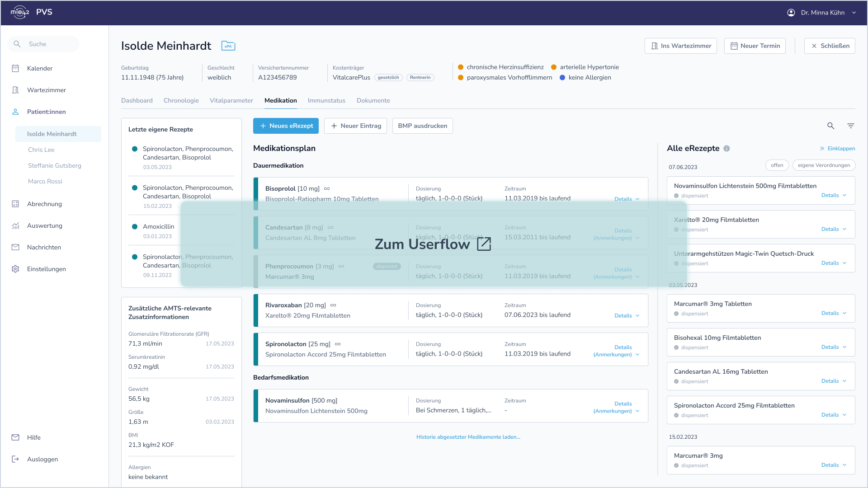Image resolution: width=868 pixels, height=488 pixels.
Task: Open the filter icon in medication toolbar
Action: 850,126
